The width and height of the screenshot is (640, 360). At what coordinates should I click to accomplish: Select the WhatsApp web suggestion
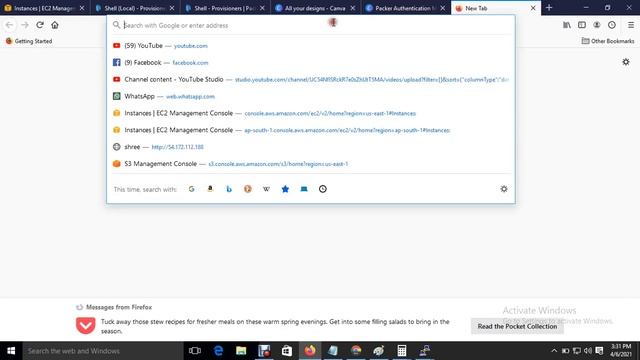tap(311, 96)
